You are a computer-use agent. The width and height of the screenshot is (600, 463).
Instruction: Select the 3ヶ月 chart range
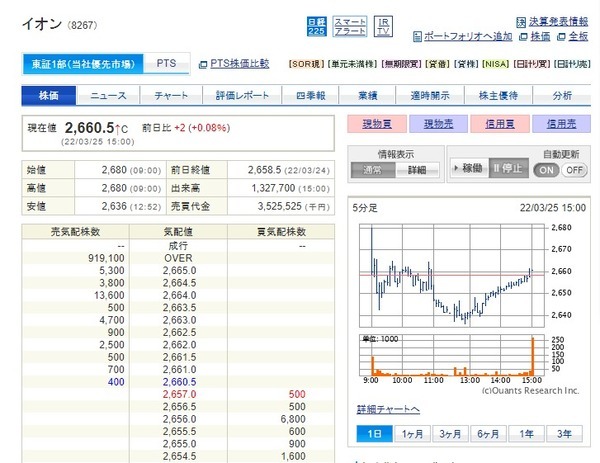(x=450, y=434)
